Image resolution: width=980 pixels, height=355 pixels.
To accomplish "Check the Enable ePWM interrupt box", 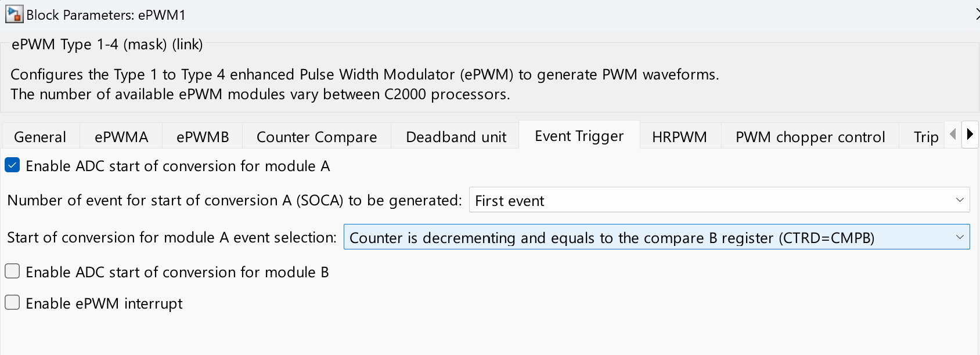I will tap(12, 303).
